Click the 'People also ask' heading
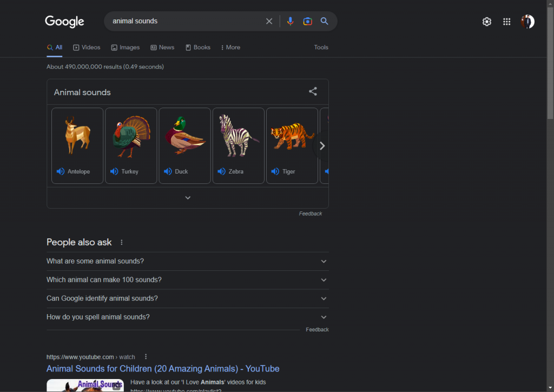The width and height of the screenshot is (554, 392). pyautogui.click(x=79, y=242)
